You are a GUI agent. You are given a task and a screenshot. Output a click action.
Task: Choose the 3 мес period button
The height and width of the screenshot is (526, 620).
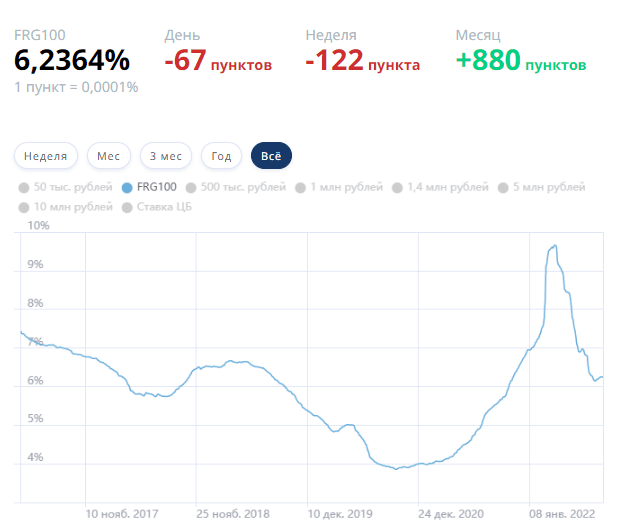click(x=166, y=156)
